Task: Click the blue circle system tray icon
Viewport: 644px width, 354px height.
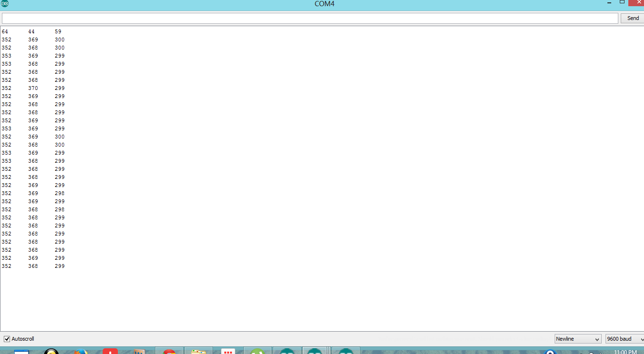Action: (550, 352)
